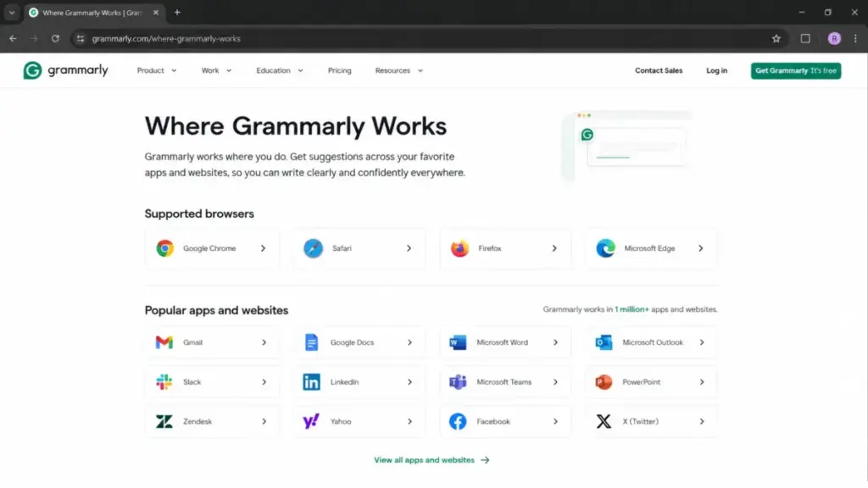868x488 pixels.
Task: Click the 1 million+ link
Action: click(x=631, y=309)
